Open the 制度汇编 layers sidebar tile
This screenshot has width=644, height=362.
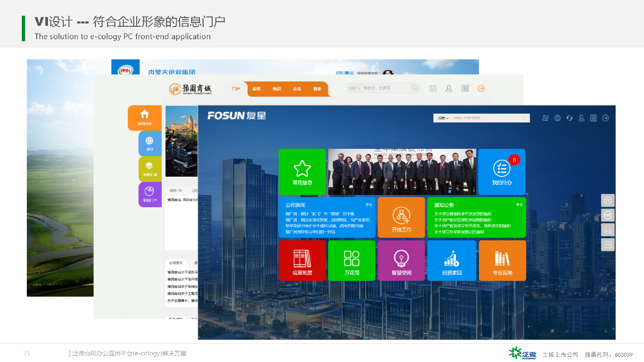point(150,169)
